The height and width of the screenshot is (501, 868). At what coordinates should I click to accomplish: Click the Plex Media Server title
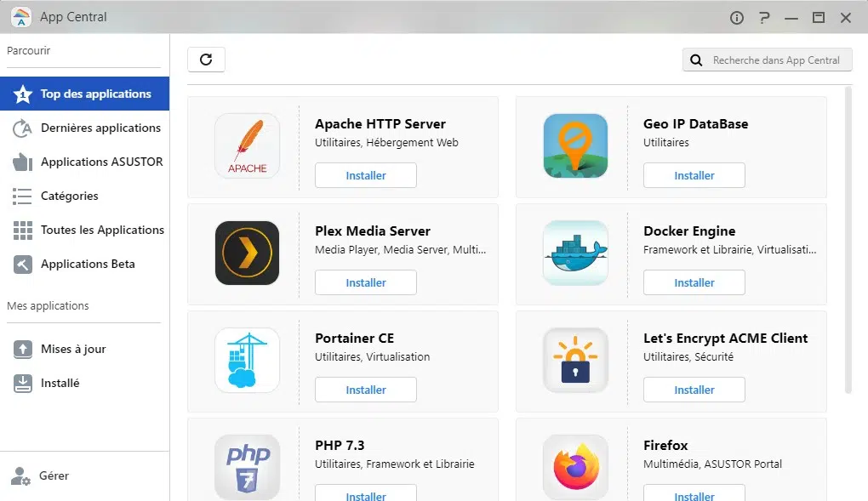pyautogui.click(x=373, y=231)
